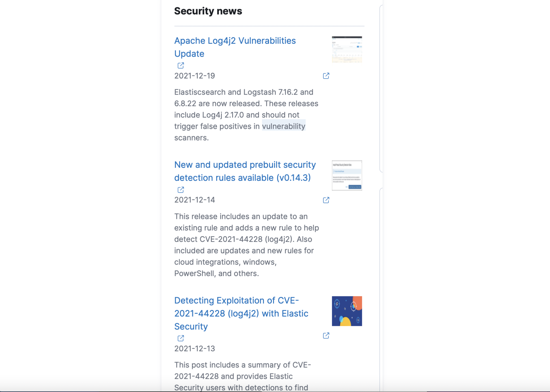The width and height of the screenshot is (550, 392).
Task: Click the highlighted word vulnerability
Action: (x=284, y=126)
